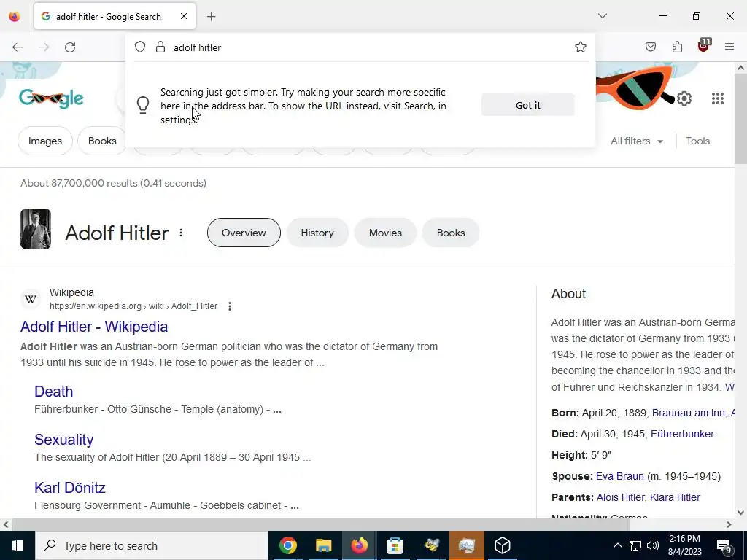747x560 pixels.
Task: Open the Firefox application menu (hamburger)
Action: [x=729, y=47]
